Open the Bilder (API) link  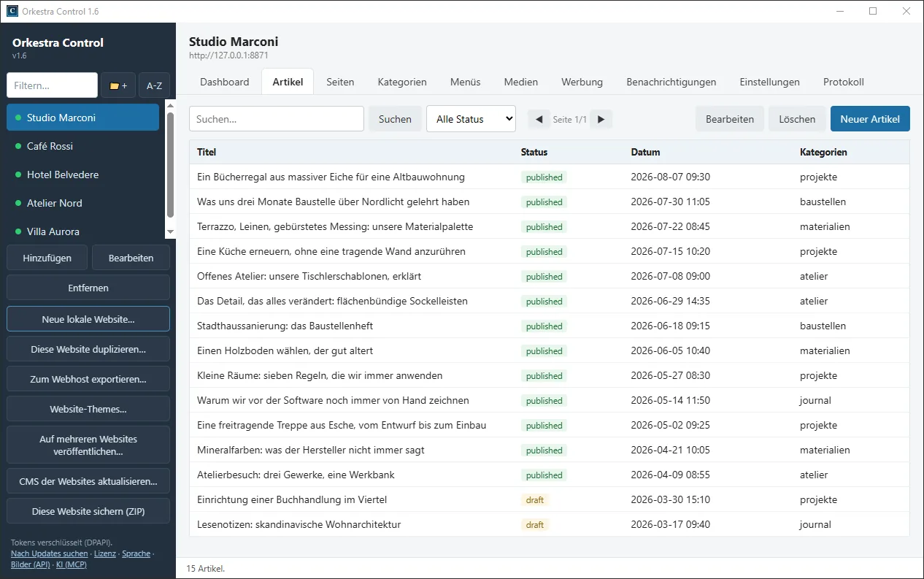pyautogui.click(x=31, y=564)
